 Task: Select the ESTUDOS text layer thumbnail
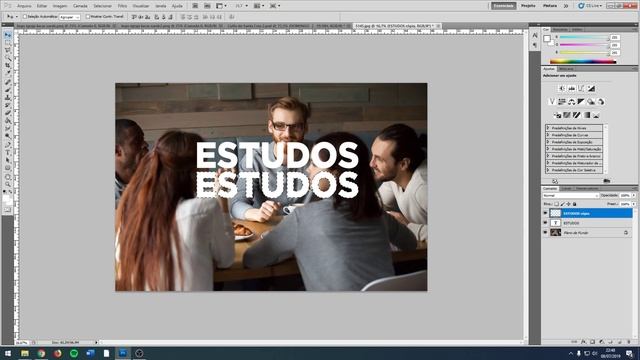point(556,223)
